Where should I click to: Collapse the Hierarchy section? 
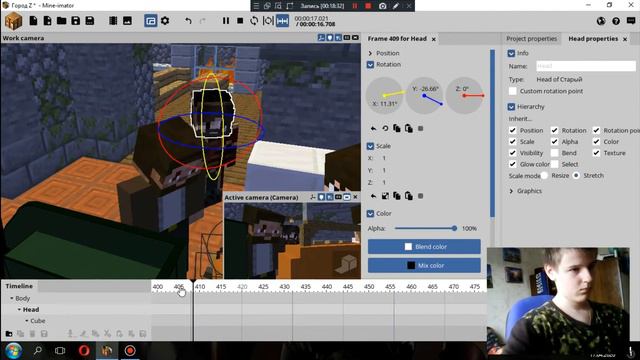coord(511,107)
